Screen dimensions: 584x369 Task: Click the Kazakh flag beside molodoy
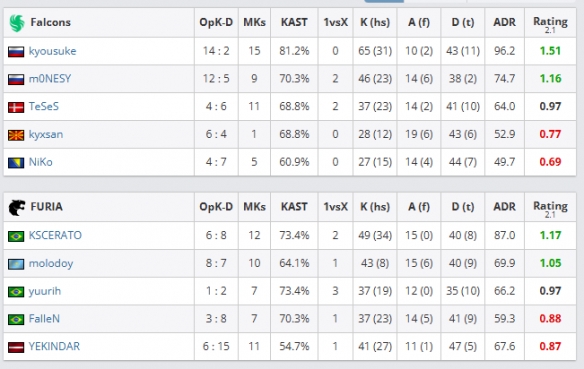[16, 264]
